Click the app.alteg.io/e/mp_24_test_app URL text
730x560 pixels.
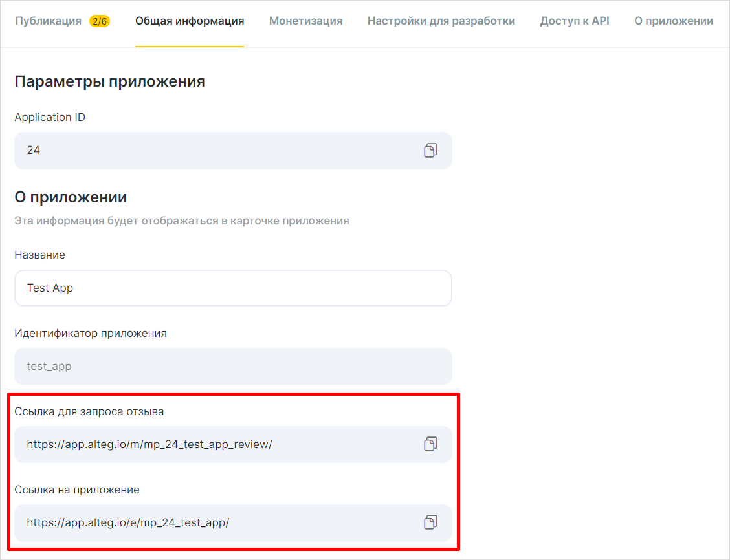coord(128,522)
